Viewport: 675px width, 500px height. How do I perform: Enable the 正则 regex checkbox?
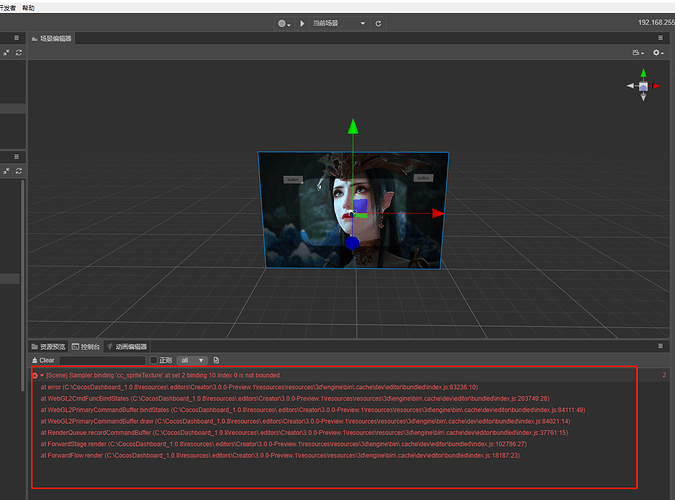point(154,360)
